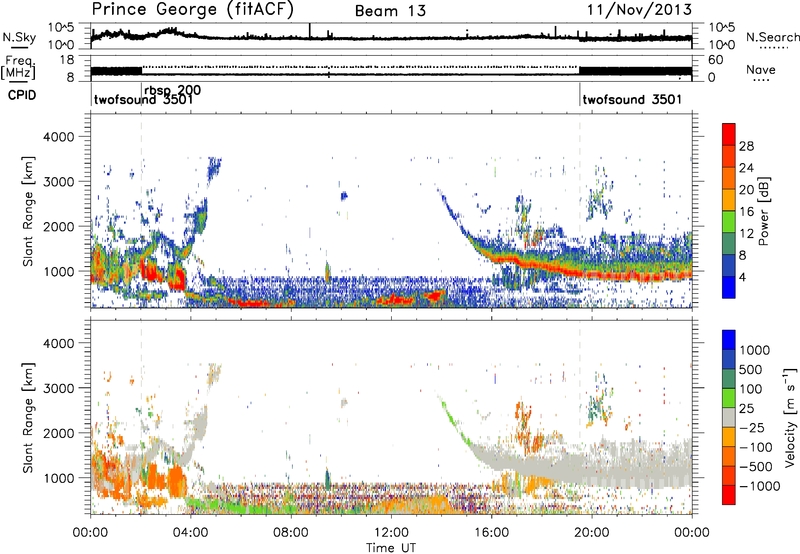Click the date '11/Nov/2013'
The height and width of the screenshot is (554, 800).
[640, 9]
